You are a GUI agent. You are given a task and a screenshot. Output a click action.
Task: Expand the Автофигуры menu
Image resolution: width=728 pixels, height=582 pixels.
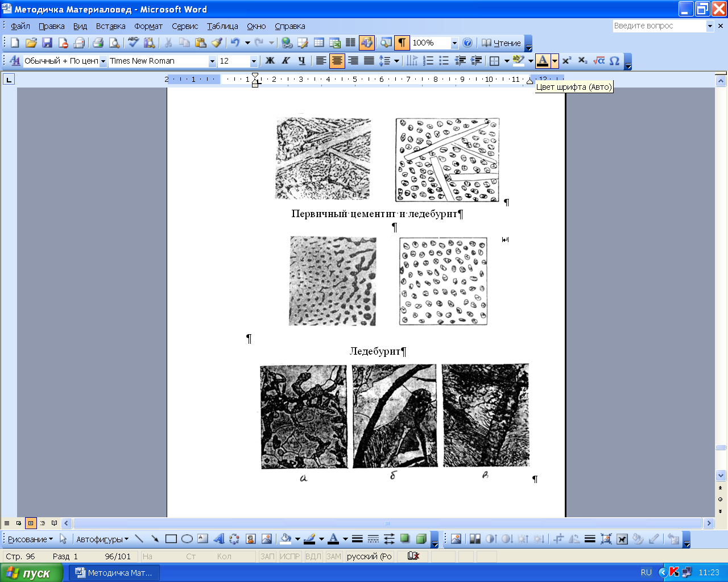102,539
